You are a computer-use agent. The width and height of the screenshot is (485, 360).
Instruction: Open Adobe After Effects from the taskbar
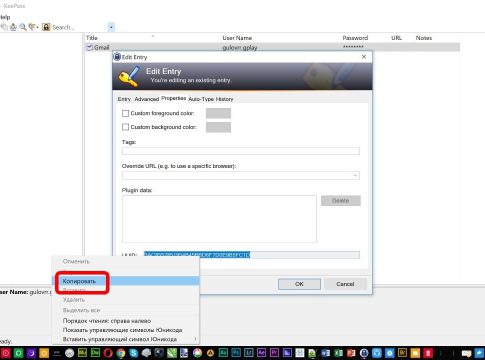261,353
